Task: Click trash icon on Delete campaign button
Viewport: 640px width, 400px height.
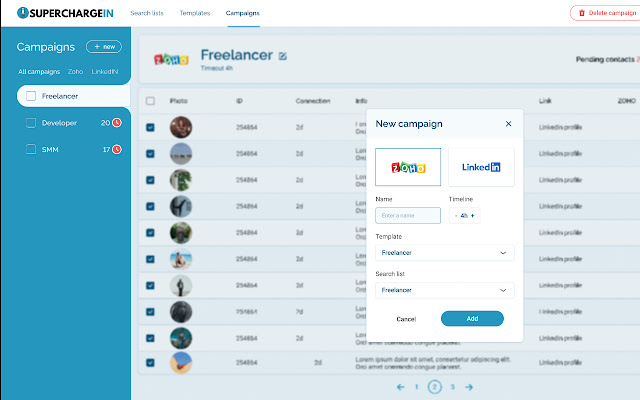Action: 582,13
